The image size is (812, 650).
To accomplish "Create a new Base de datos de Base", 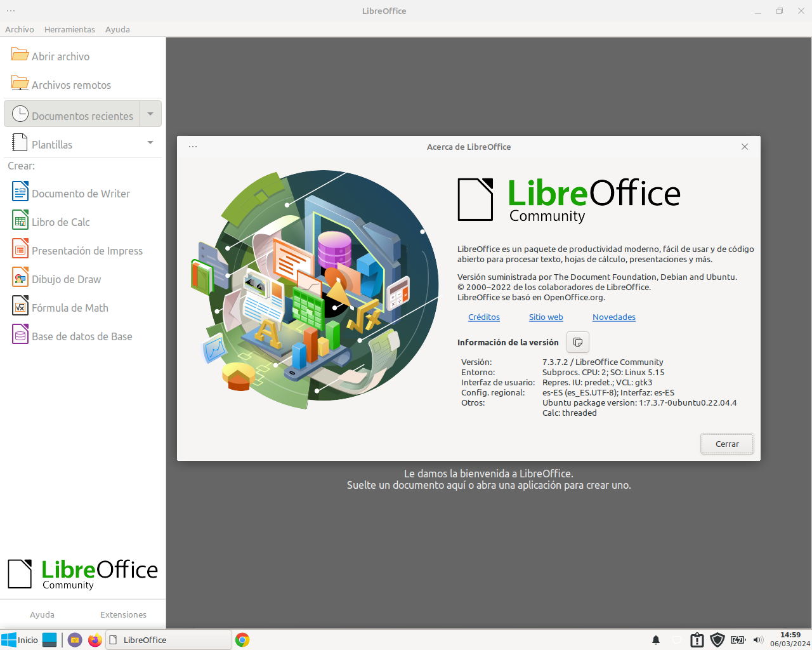I will click(82, 336).
